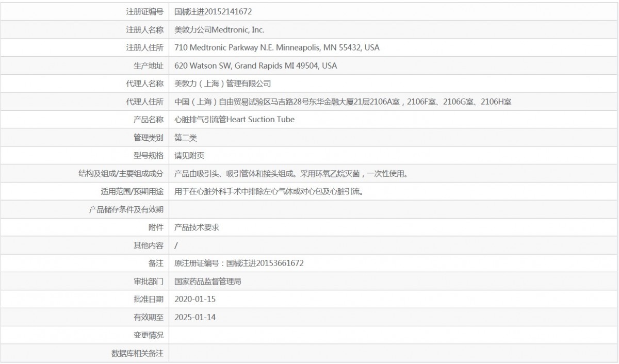Select the value 请见附页
Image resolution: width=619 pixels, height=364 pixels.
pyautogui.click(x=189, y=155)
